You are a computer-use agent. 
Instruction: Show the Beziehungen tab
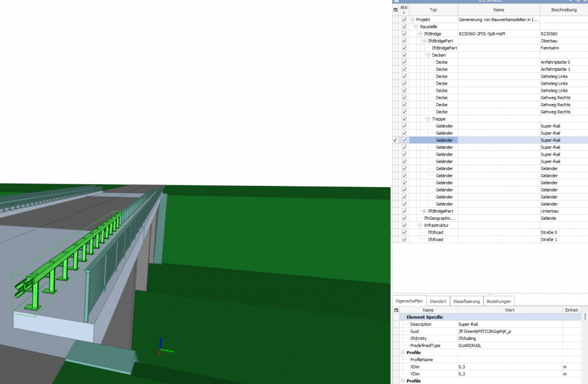point(498,301)
